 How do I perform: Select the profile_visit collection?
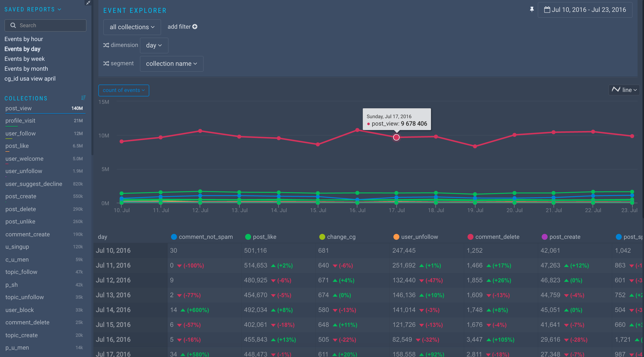pyautogui.click(x=20, y=121)
